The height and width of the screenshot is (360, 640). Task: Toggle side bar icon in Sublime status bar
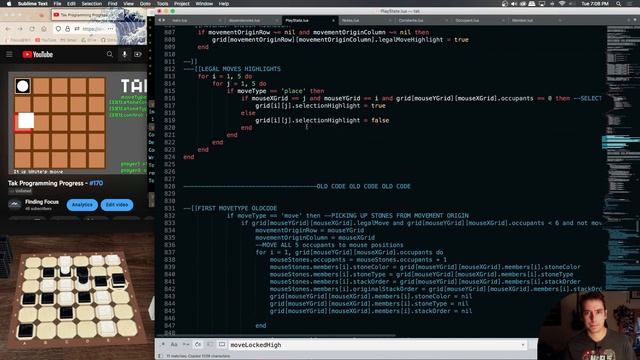(x=160, y=356)
